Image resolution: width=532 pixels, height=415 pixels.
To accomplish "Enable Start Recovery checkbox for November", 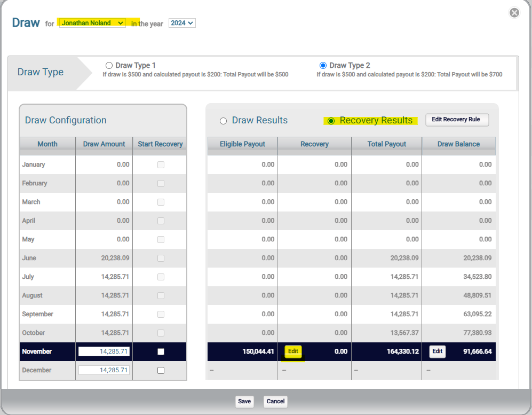I will [161, 351].
